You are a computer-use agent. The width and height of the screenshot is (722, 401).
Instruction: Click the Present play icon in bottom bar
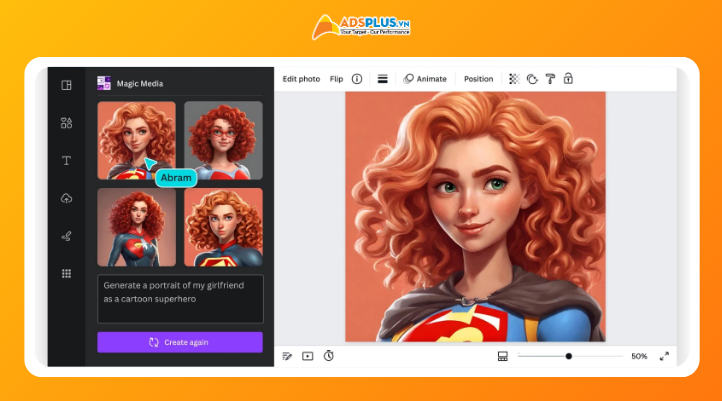(308, 356)
